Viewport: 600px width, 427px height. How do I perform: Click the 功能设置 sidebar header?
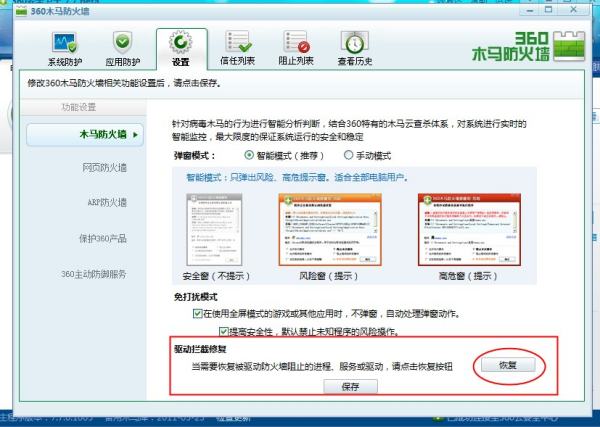click(x=78, y=107)
